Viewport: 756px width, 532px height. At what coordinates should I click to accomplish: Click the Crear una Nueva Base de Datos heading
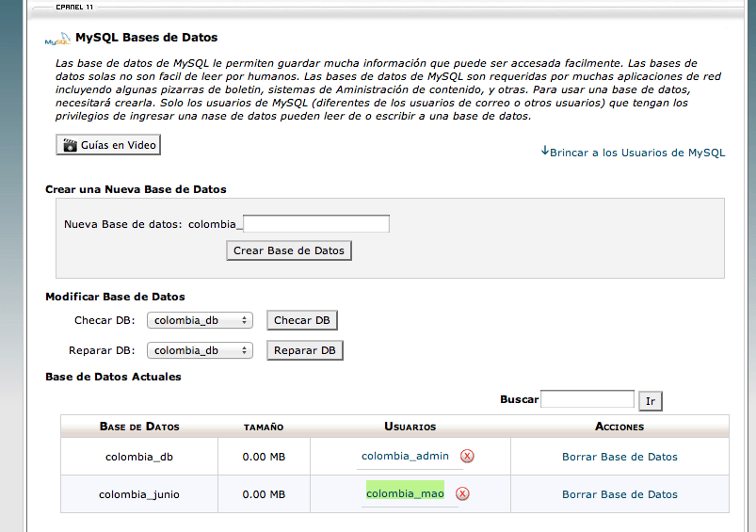click(136, 189)
